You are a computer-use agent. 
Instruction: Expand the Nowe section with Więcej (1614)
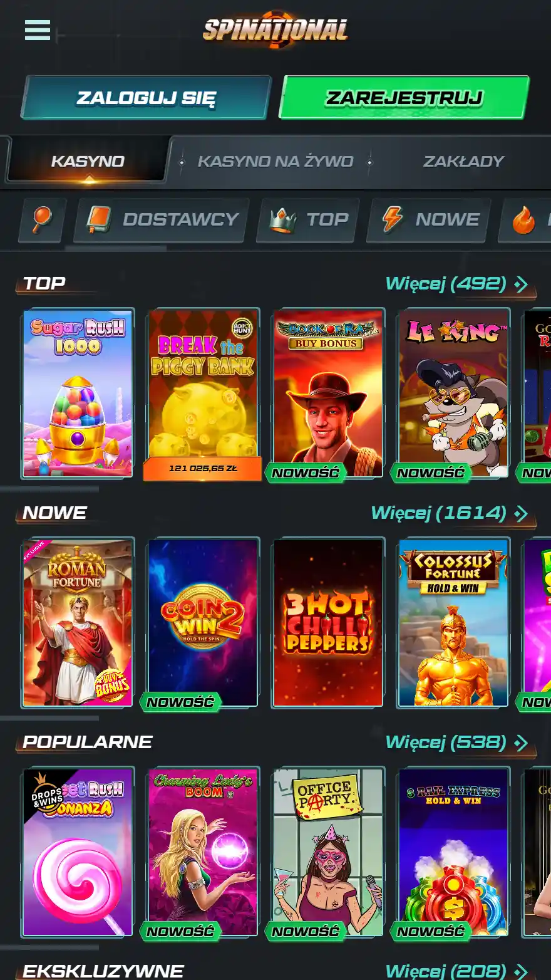click(450, 513)
